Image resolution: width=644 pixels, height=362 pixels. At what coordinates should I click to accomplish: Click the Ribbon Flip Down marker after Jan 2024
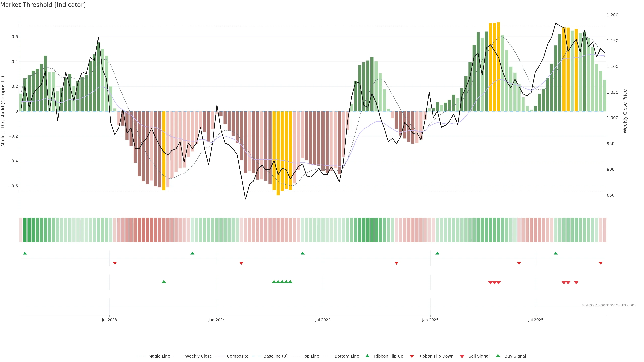click(x=241, y=263)
